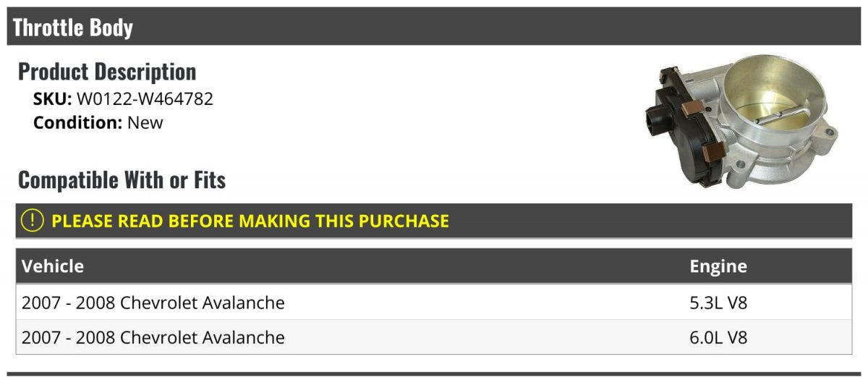Select the SKU number W0122-W464782
The image size is (868, 383).
(x=145, y=99)
